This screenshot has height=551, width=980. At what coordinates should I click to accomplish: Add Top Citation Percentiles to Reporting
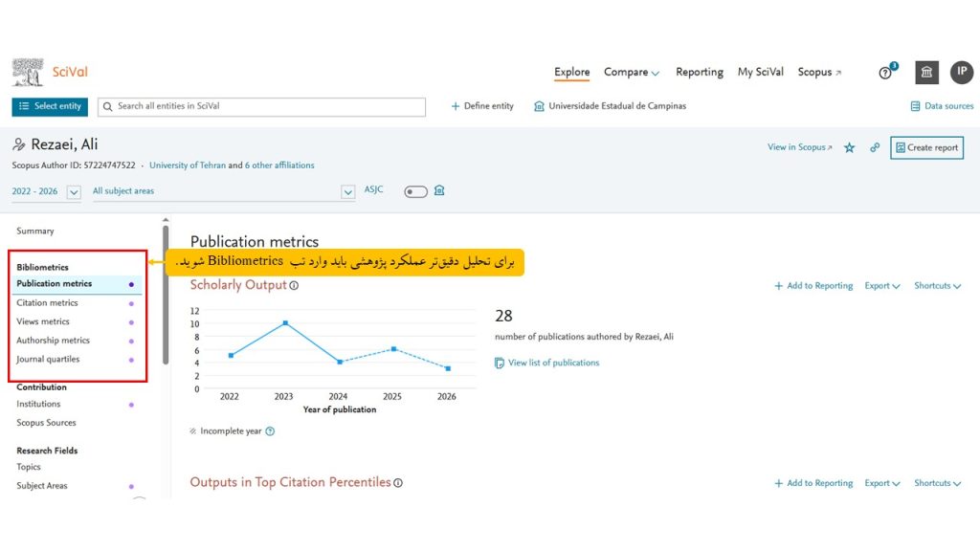pos(813,483)
